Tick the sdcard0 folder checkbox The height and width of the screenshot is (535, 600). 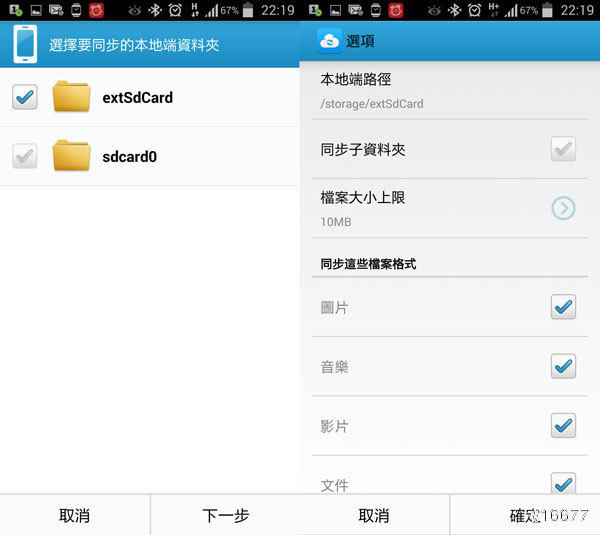point(25,156)
